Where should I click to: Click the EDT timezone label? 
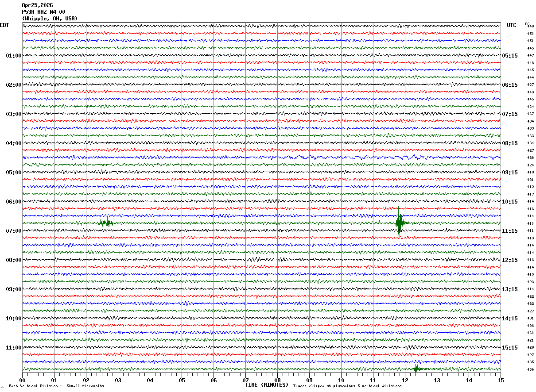(4, 25)
